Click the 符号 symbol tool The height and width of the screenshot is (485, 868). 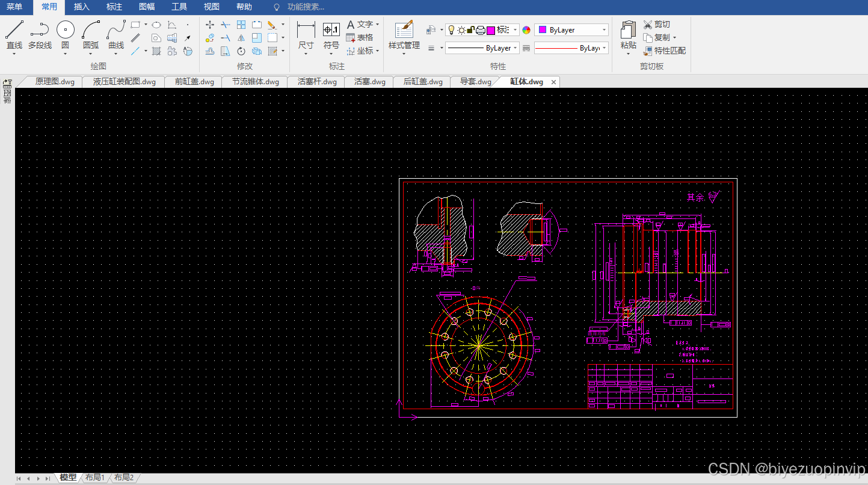331,36
